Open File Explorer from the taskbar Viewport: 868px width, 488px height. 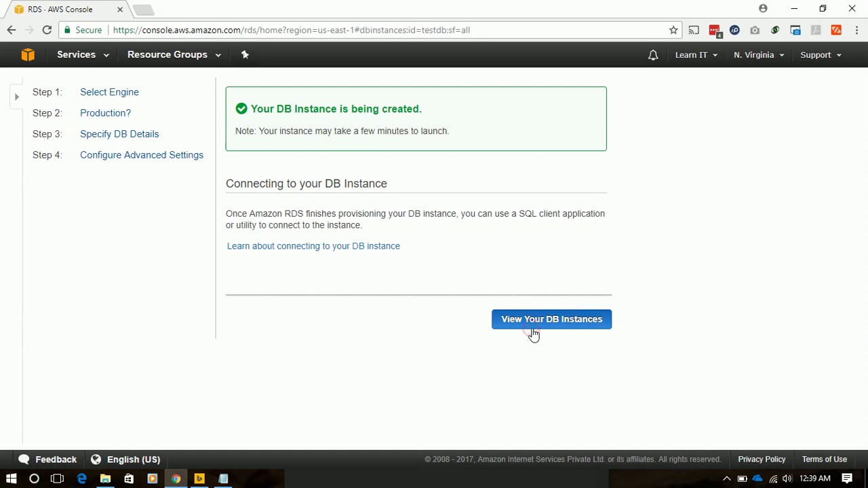pos(105,479)
